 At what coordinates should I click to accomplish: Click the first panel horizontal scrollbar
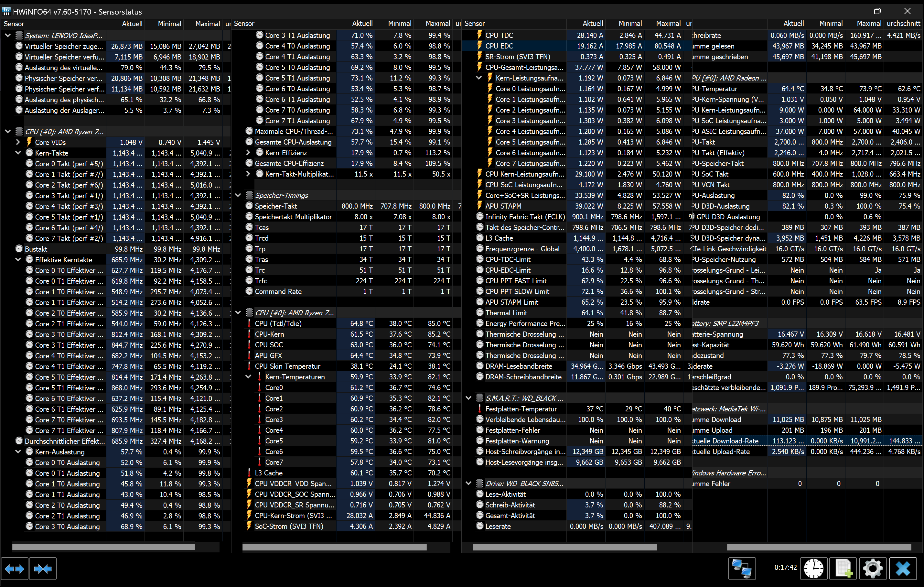[103, 547]
